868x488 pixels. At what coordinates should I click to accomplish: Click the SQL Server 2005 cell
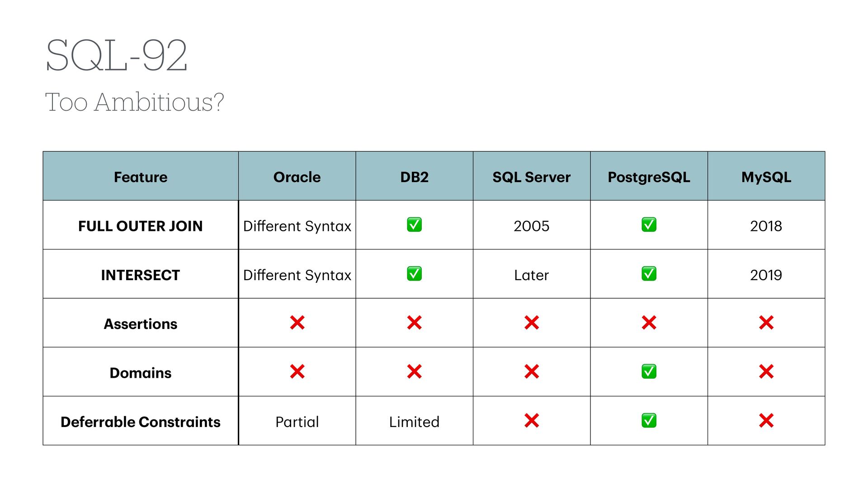tap(531, 226)
